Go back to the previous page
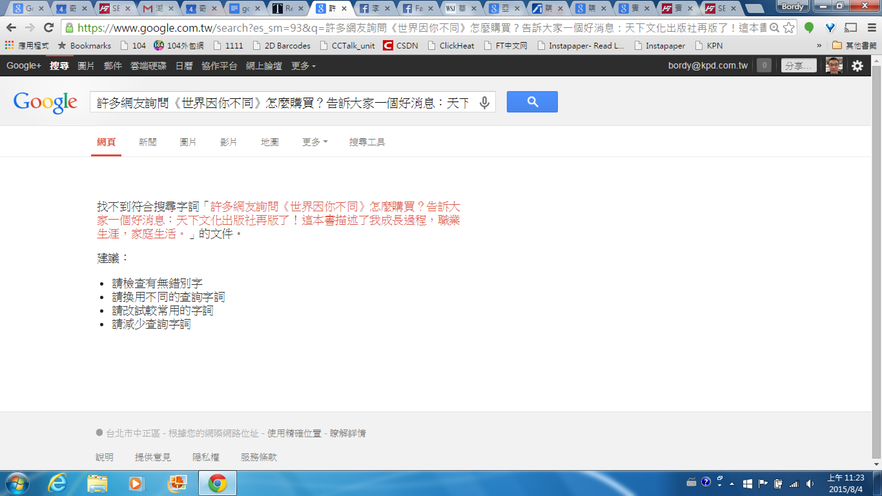This screenshot has height=496, width=882. point(11,28)
